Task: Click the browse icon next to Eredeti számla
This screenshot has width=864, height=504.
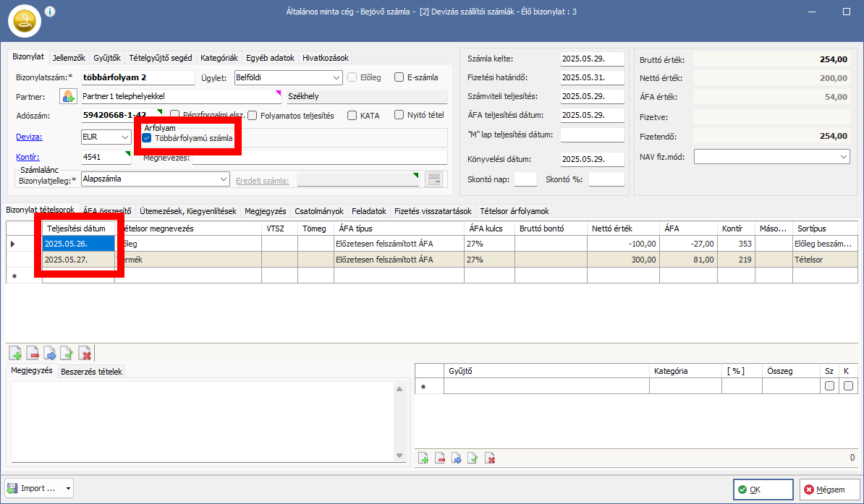Action: 433,179
